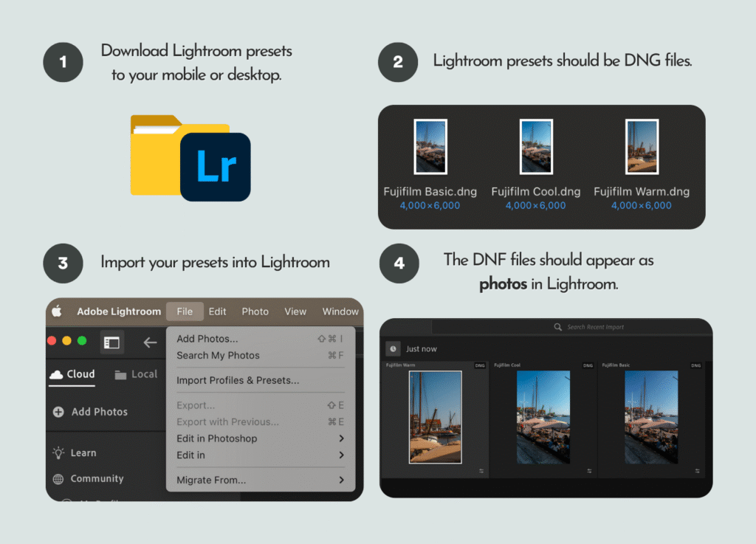Click the edit sliders icon on Fujifilm Cool
This screenshot has width=756, height=544.
pyautogui.click(x=589, y=470)
